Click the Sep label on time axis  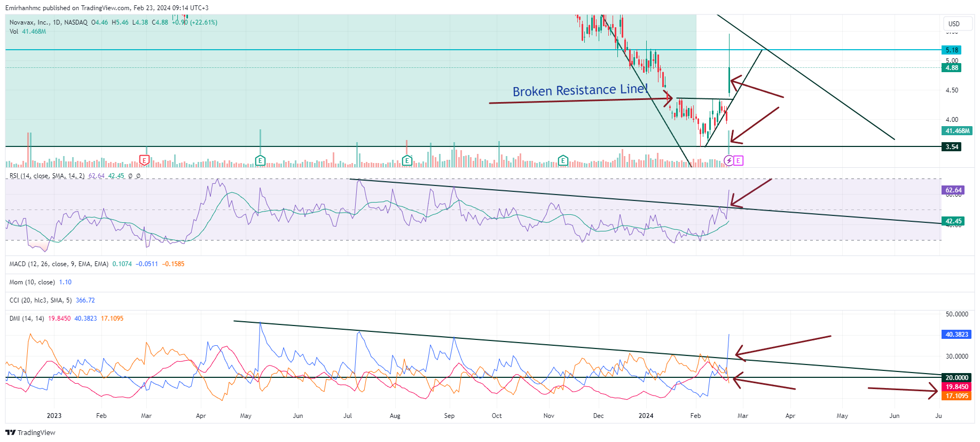click(449, 415)
